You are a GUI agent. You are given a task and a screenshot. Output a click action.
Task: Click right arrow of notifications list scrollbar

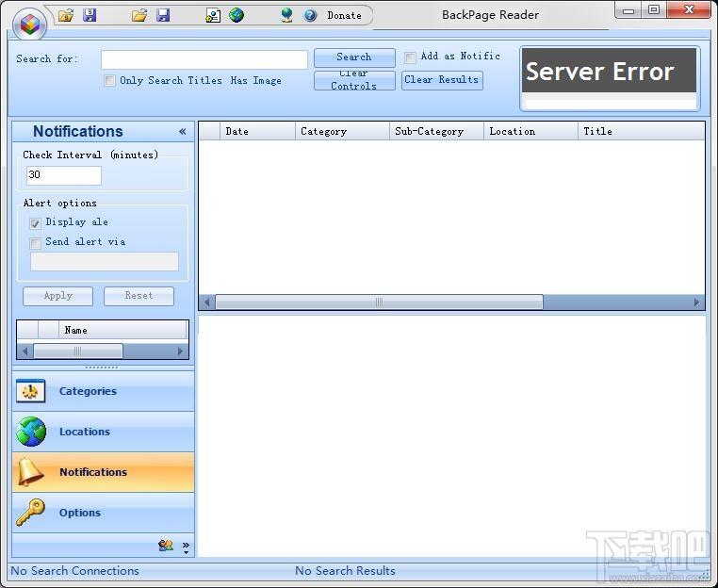click(x=180, y=351)
